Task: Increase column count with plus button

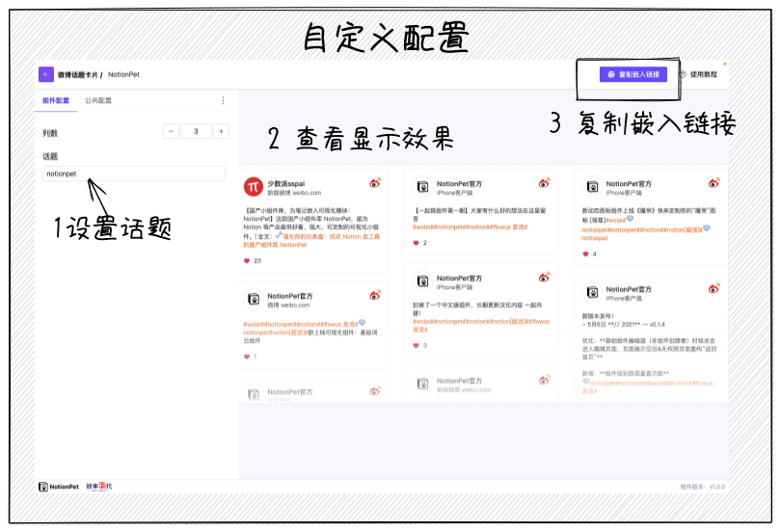Action: click(x=221, y=131)
